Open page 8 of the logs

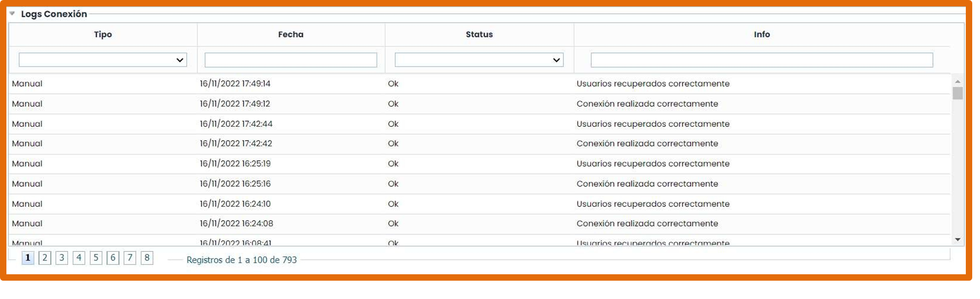(x=147, y=258)
